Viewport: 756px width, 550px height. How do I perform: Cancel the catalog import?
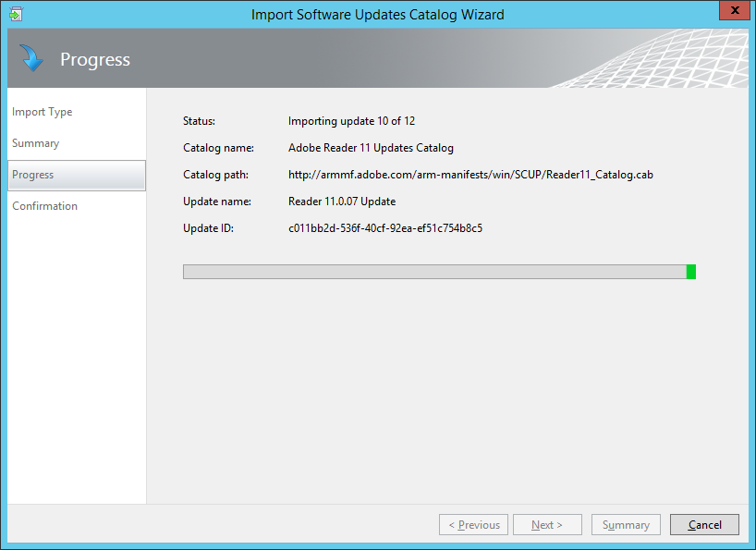(704, 524)
